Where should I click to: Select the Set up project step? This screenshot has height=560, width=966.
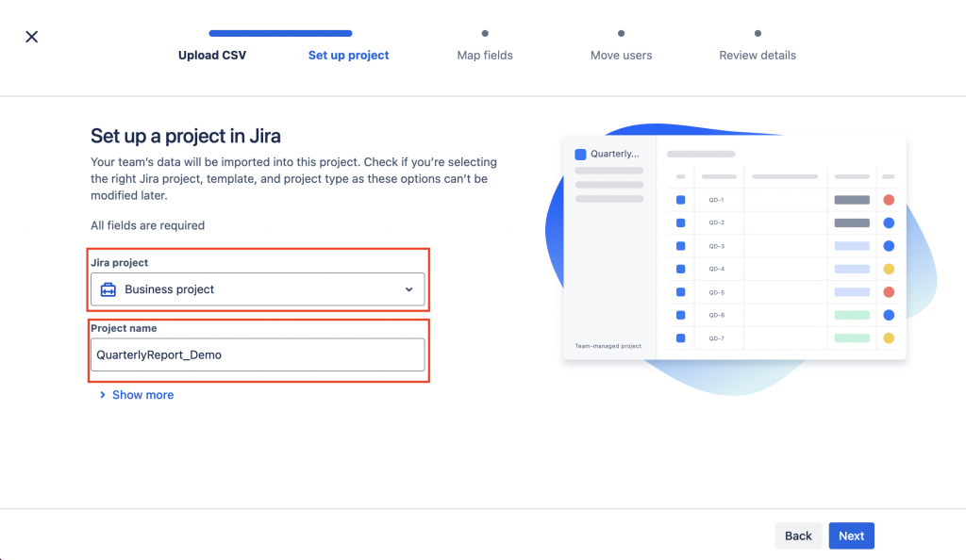click(x=348, y=56)
